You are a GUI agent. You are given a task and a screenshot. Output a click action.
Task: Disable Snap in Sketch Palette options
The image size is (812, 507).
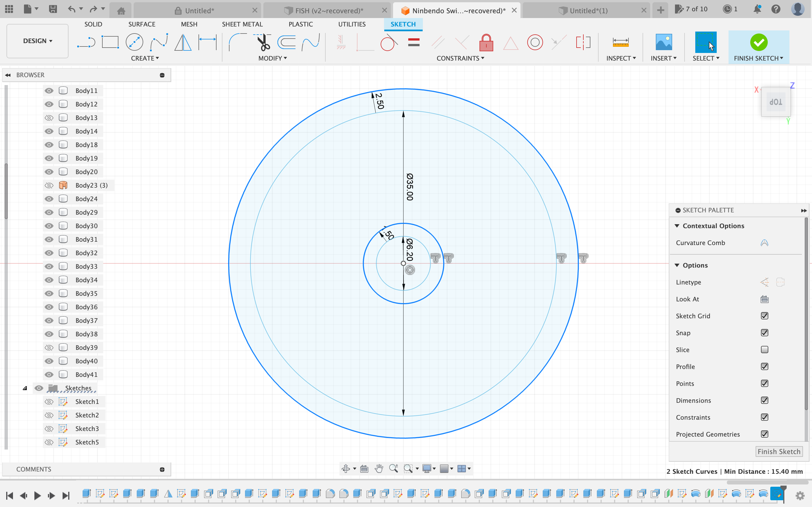click(x=764, y=332)
